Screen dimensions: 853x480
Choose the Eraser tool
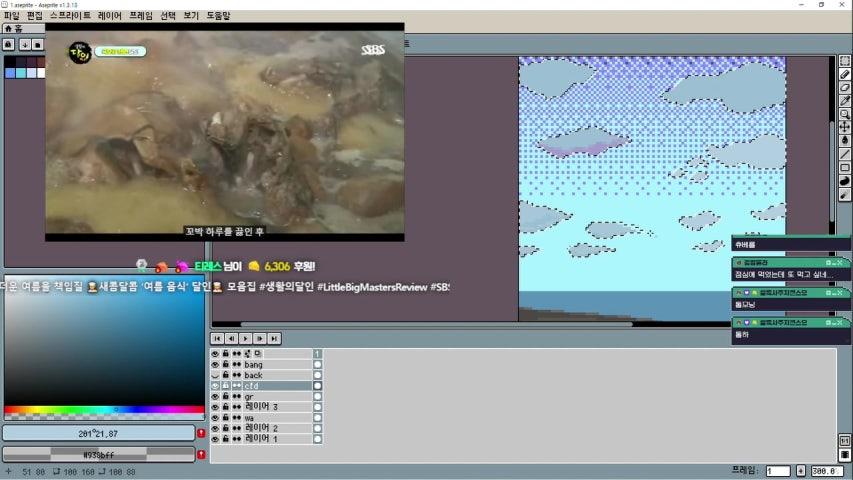click(844, 87)
